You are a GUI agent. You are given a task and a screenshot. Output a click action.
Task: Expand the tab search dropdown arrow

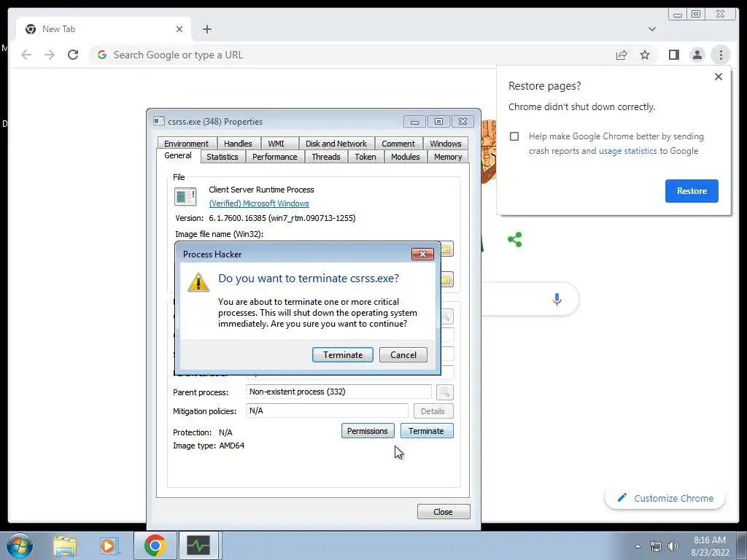coord(651,29)
